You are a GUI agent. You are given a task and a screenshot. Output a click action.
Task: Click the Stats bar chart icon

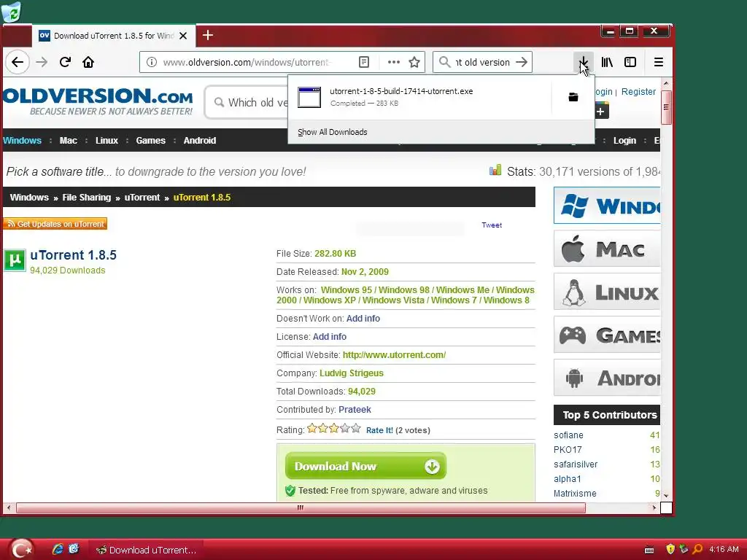(x=495, y=170)
